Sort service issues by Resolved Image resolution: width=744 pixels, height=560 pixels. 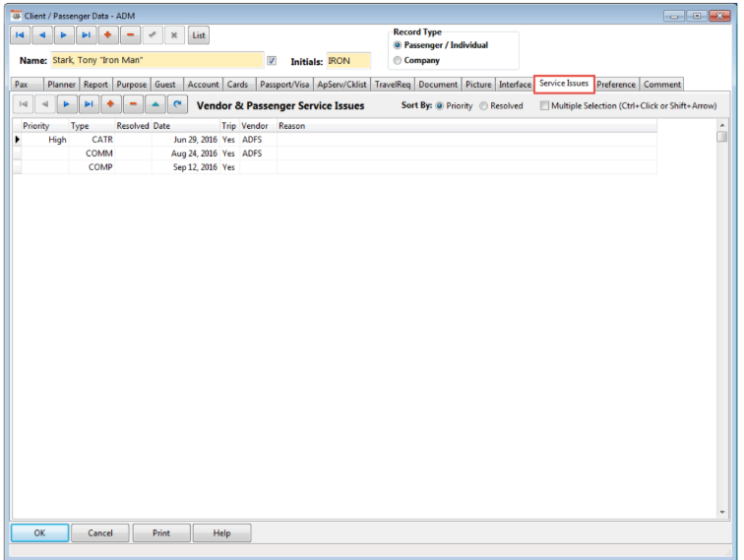coord(483,105)
